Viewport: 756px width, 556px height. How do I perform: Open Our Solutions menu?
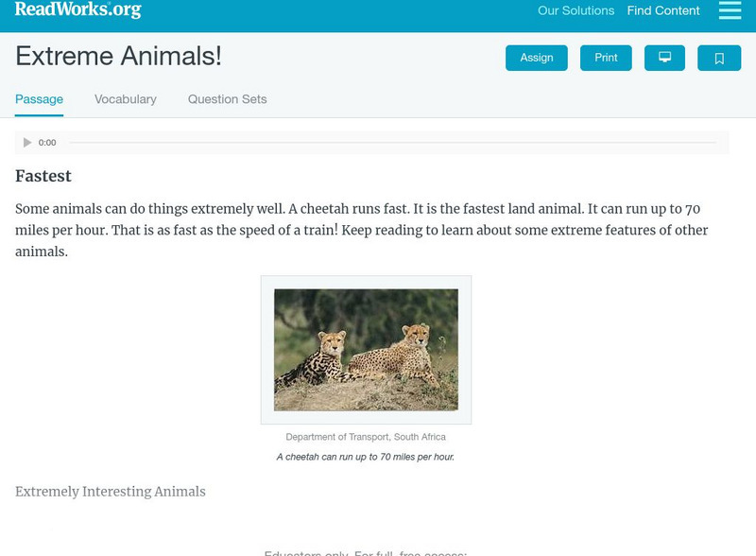(x=576, y=10)
